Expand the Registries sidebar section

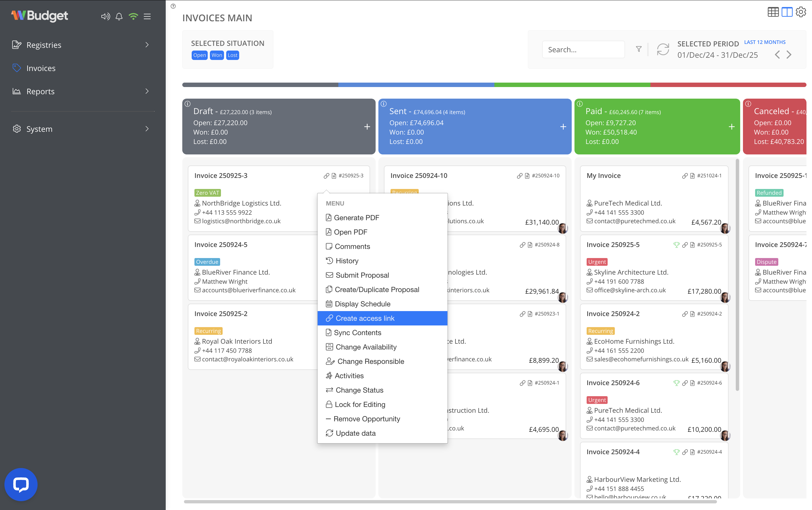click(x=147, y=44)
